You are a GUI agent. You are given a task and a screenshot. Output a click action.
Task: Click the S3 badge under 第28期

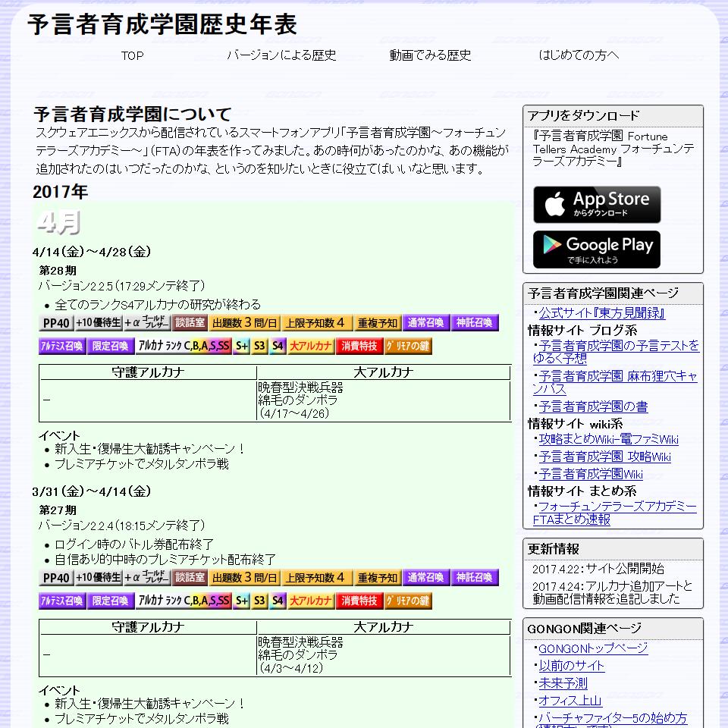[x=259, y=346]
